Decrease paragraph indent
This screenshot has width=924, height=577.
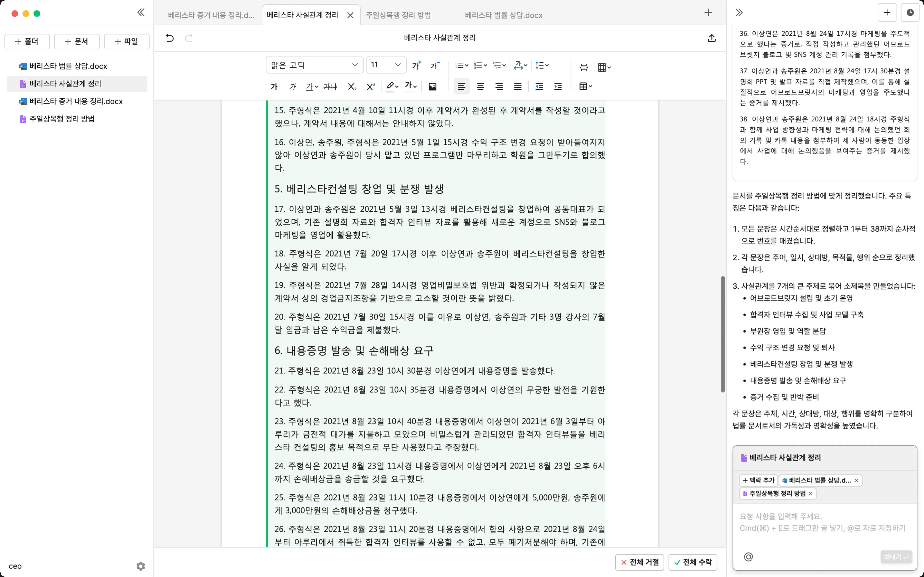[539, 87]
